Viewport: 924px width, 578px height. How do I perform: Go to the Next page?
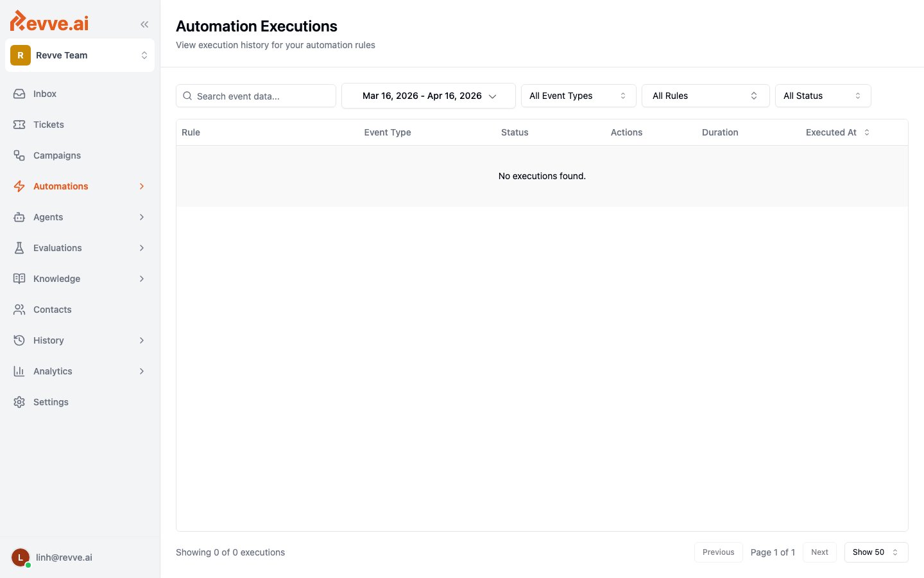pyautogui.click(x=819, y=552)
